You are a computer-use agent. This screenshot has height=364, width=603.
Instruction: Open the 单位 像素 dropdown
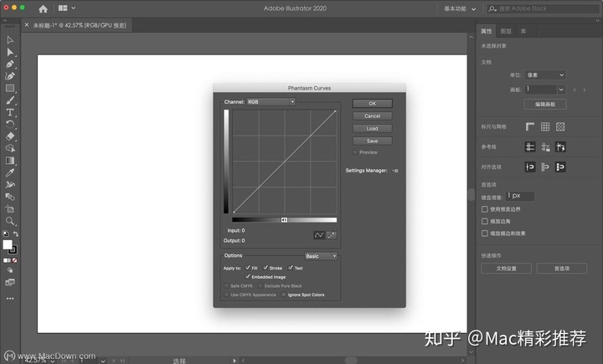(x=545, y=75)
